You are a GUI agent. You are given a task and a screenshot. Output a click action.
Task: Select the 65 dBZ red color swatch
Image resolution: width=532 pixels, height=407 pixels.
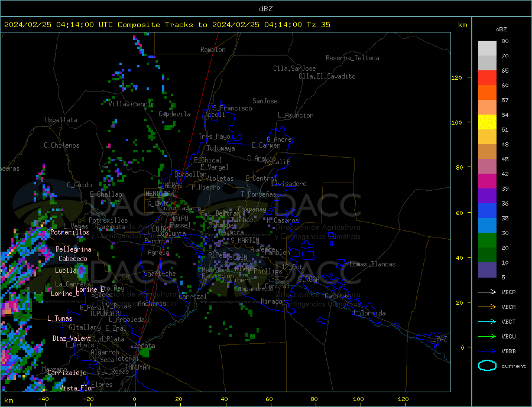[487, 77]
